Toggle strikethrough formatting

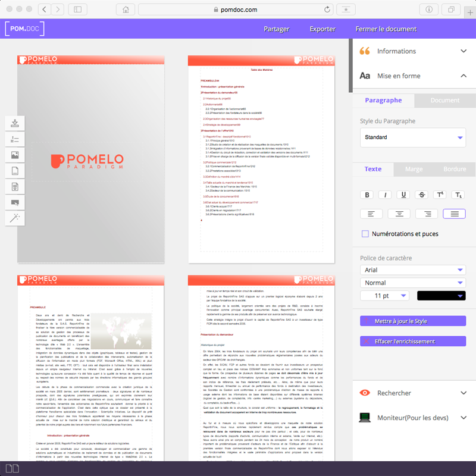[x=422, y=195]
